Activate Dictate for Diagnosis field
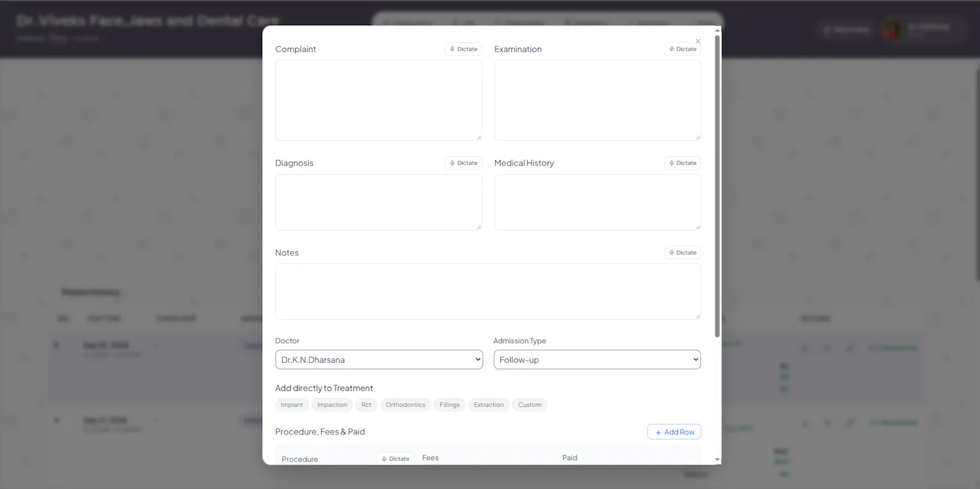This screenshot has height=489, width=980. coord(464,163)
